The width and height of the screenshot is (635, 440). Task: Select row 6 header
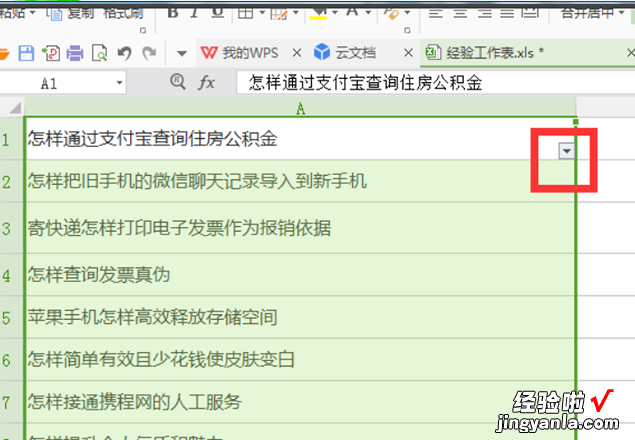pos(11,360)
